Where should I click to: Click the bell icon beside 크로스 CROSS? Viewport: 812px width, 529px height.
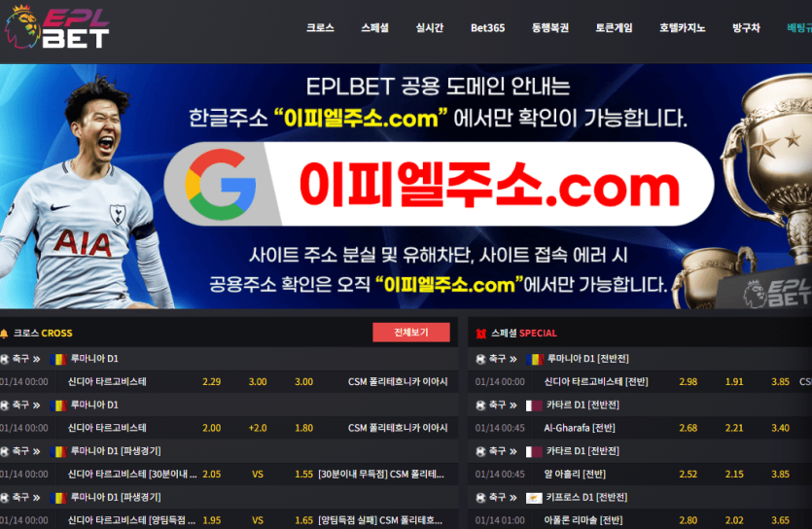(4, 334)
